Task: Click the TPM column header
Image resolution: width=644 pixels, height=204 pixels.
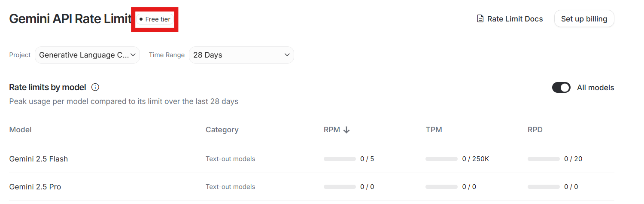Action: point(434,130)
